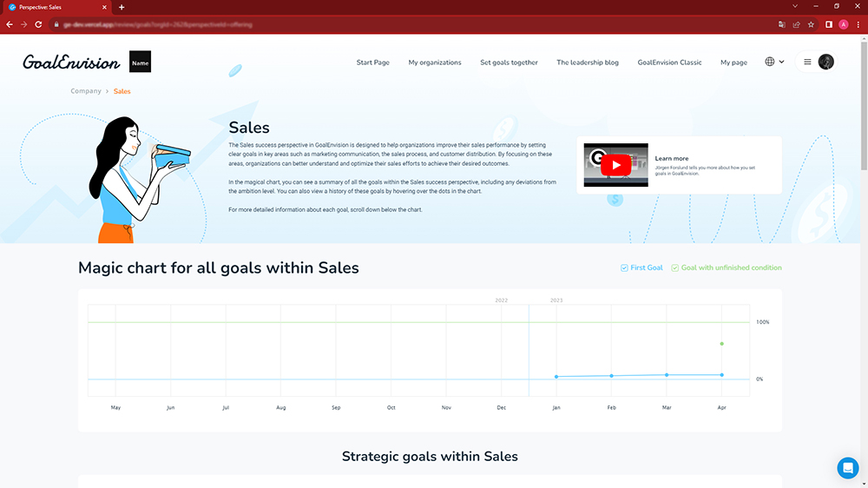Open the tab search chevron

coord(795,6)
